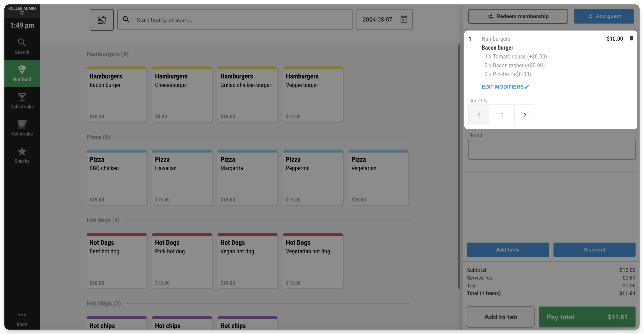The height and width of the screenshot is (334, 644).
Task: Select the Cold drinks category icon
Action: [22, 101]
